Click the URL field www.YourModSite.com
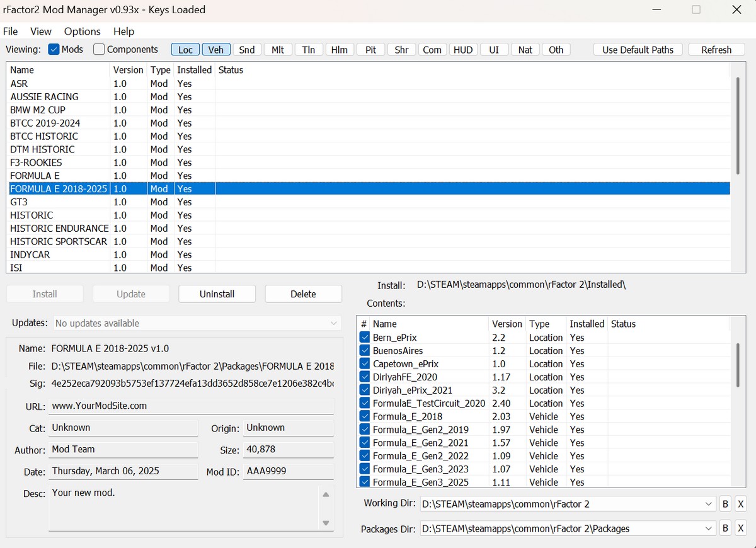This screenshot has height=548, width=756. tap(191, 406)
